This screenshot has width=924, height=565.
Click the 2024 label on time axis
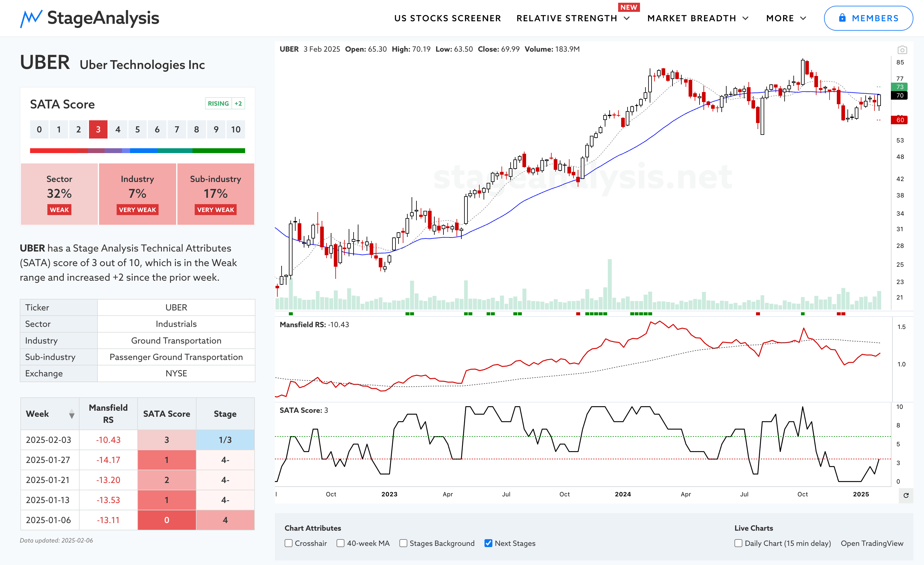pyautogui.click(x=623, y=494)
